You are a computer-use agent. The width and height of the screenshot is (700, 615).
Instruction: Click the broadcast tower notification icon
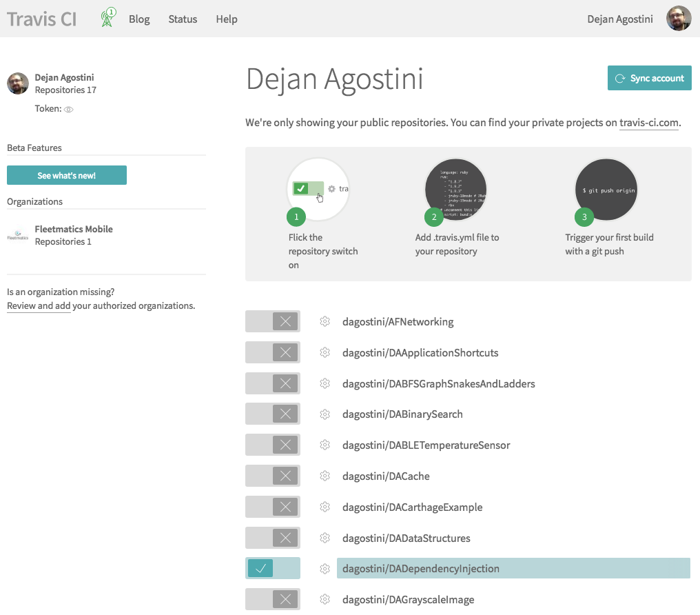[x=107, y=18]
